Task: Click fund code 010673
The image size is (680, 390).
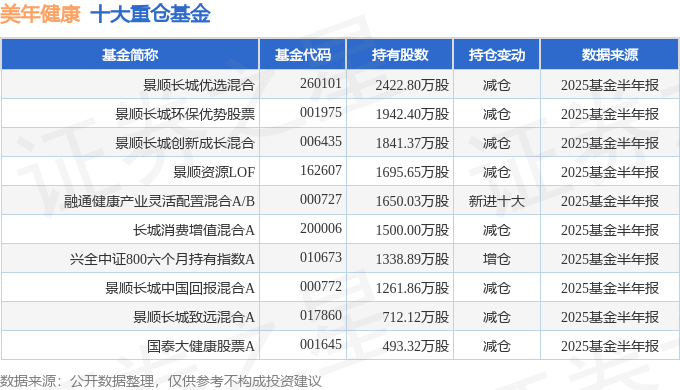Action: pos(321,257)
